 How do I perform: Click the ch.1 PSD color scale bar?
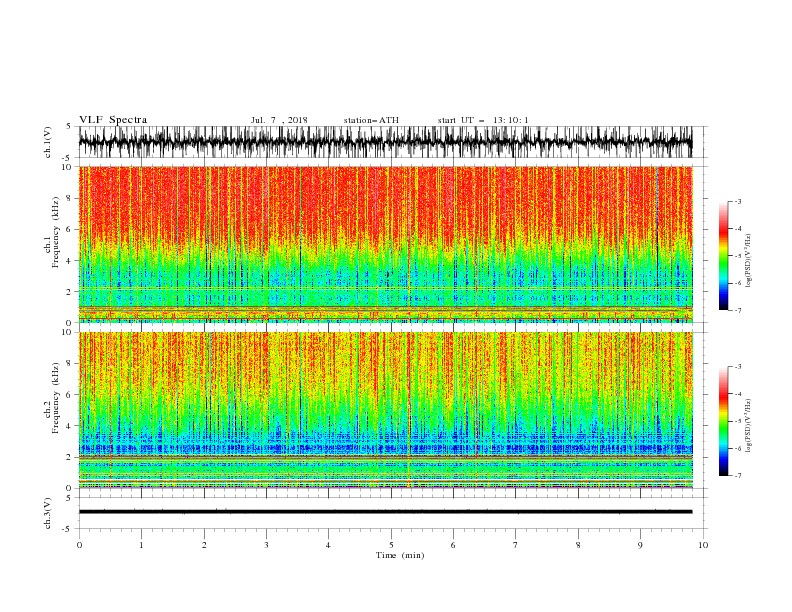click(723, 256)
